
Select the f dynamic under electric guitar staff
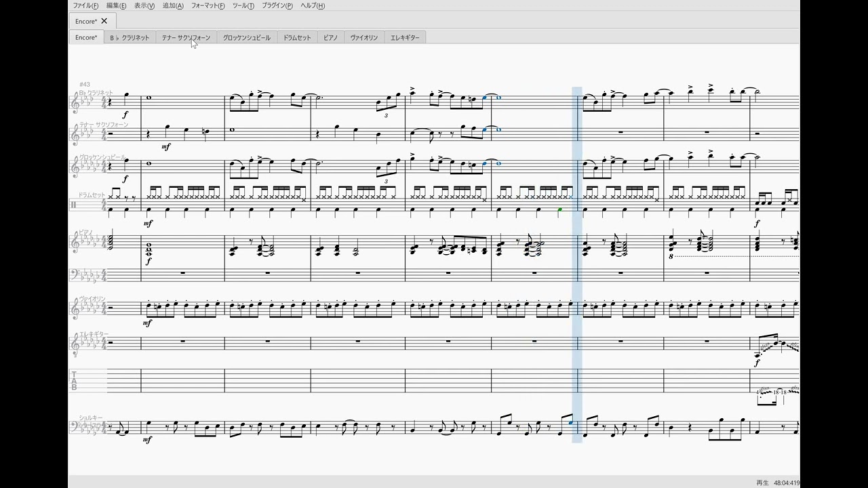tap(757, 363)
